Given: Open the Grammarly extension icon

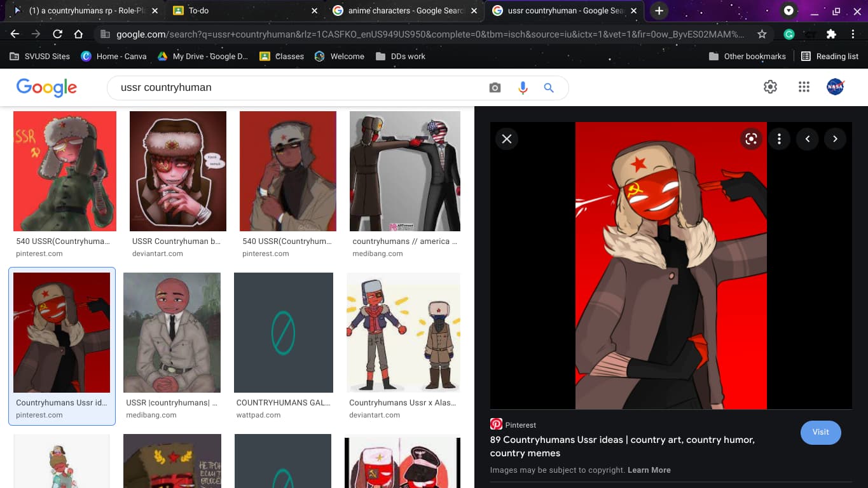Looking at the screenshot, I should point(789,34).
